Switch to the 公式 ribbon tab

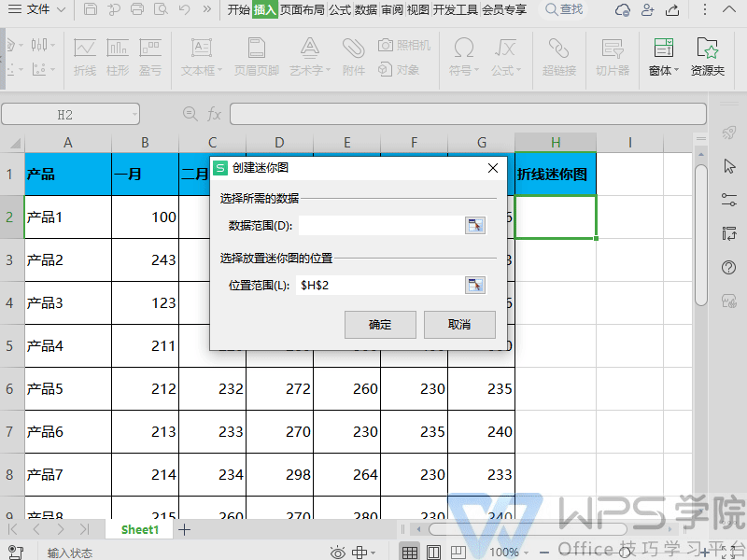tap(340, 9)
